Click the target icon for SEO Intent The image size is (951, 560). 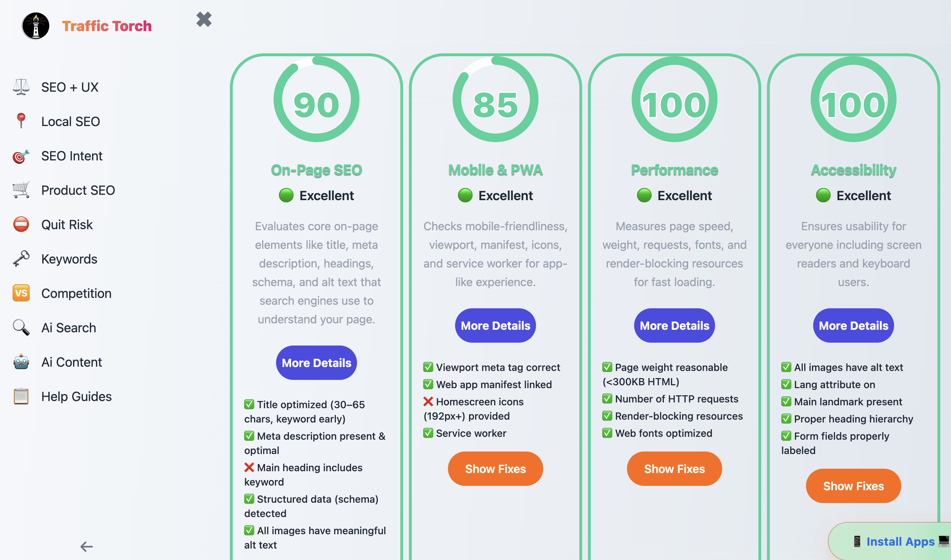(21, 156)
